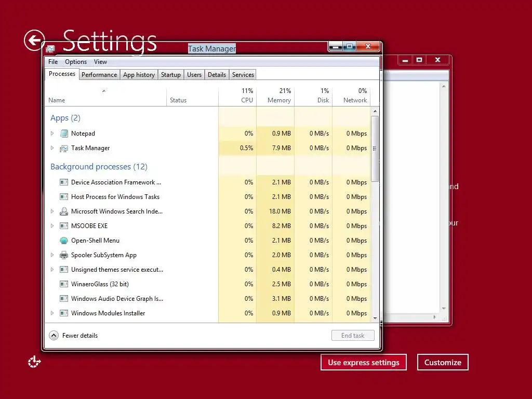
Task: Sort by the Disk column header
Action: coord(313,96)
